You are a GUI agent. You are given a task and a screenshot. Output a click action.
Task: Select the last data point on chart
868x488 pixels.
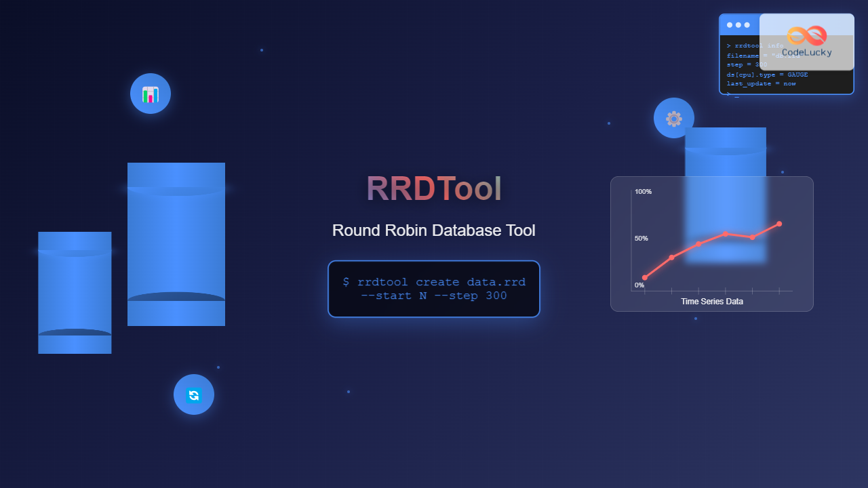[779, 224]
